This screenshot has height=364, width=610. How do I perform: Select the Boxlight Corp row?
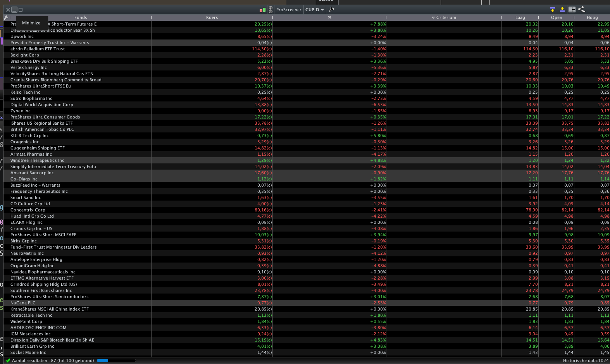[x=307, y=55]
